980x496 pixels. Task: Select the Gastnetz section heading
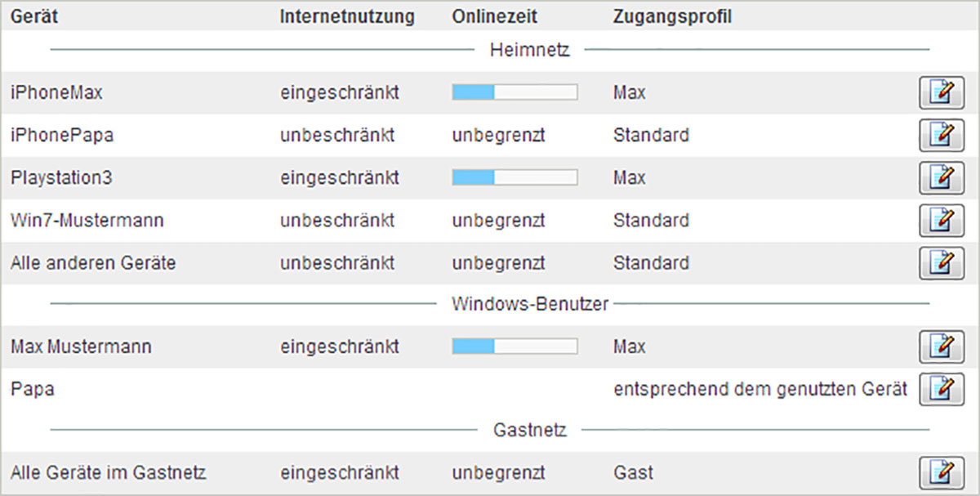(530, 431)
